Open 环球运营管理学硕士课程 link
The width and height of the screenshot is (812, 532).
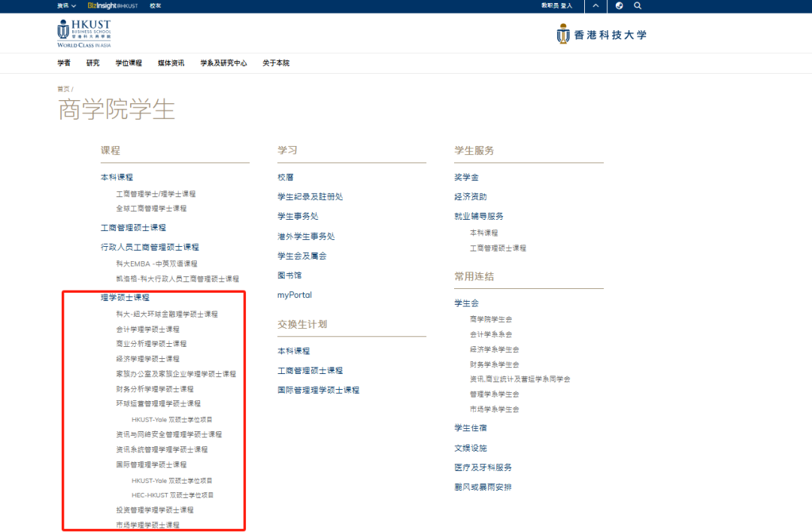pos(159,403)
